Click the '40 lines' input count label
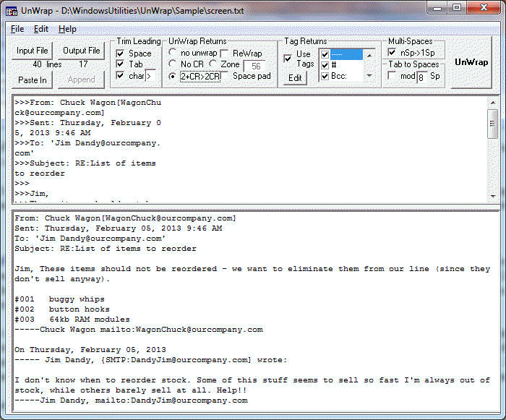 coord(47,64)
